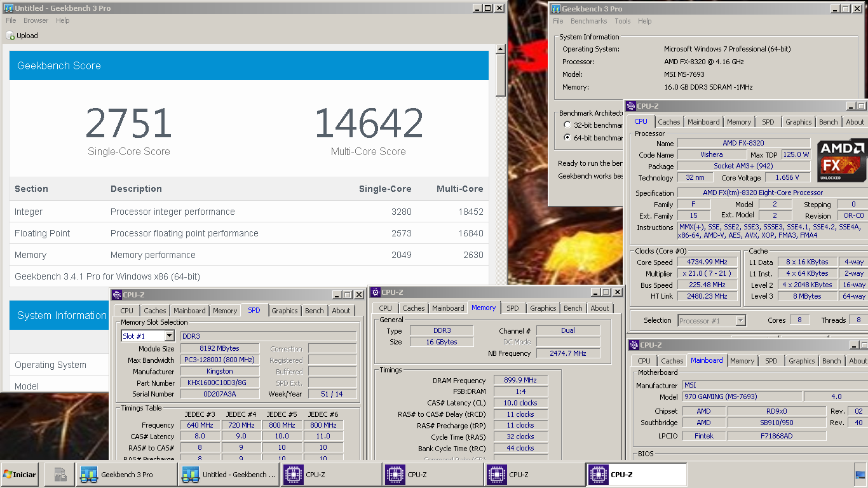Click the NB Frequency value 2474.7 MHz
The width and height of the screenshot is (868, 488).
tap(568, 353)
